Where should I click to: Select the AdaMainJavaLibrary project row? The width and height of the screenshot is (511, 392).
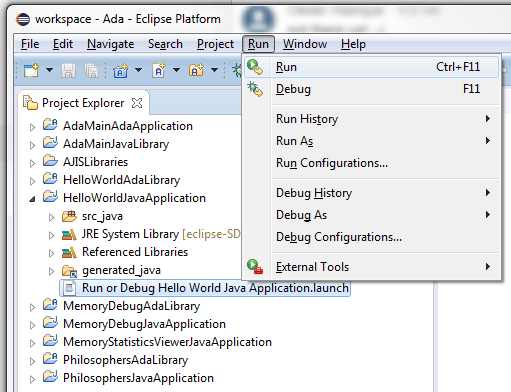(x=116, y=144)
